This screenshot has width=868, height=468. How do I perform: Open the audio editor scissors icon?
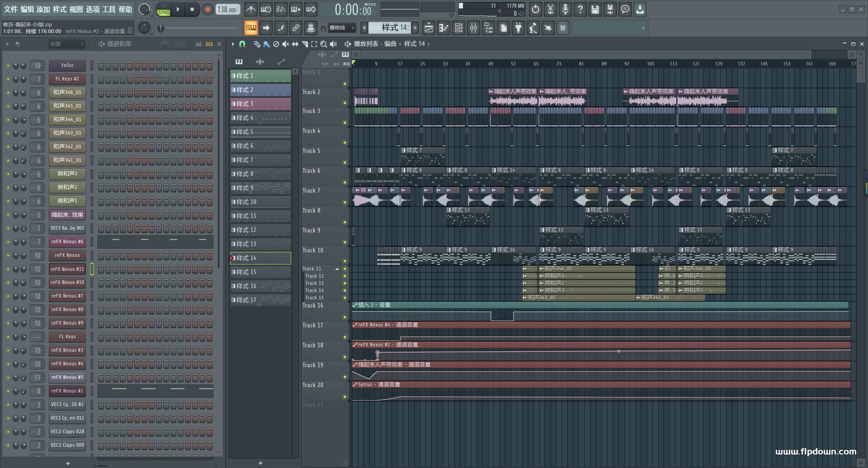point(550,9)
